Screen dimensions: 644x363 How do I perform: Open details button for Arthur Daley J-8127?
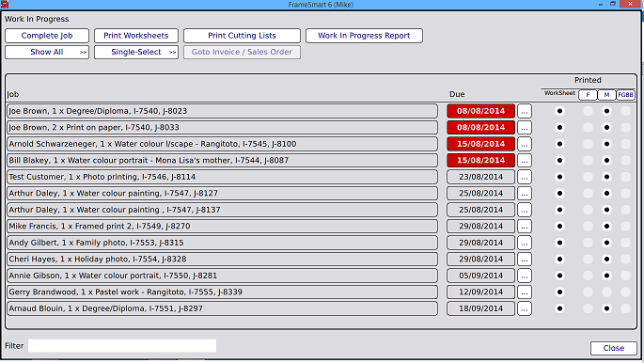point(525,194)
